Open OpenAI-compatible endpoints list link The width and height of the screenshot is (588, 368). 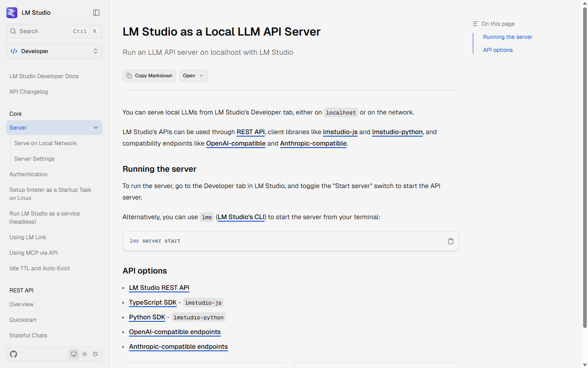[x=175, y=332]
